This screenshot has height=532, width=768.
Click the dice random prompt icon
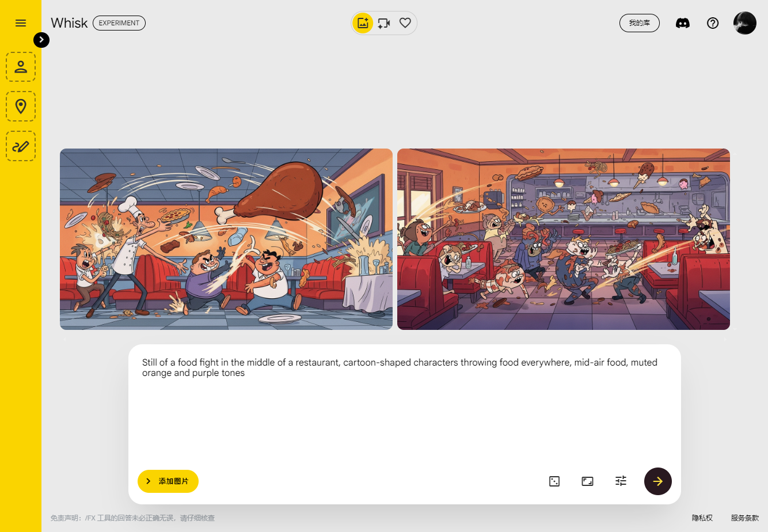[x=554, y=481]
